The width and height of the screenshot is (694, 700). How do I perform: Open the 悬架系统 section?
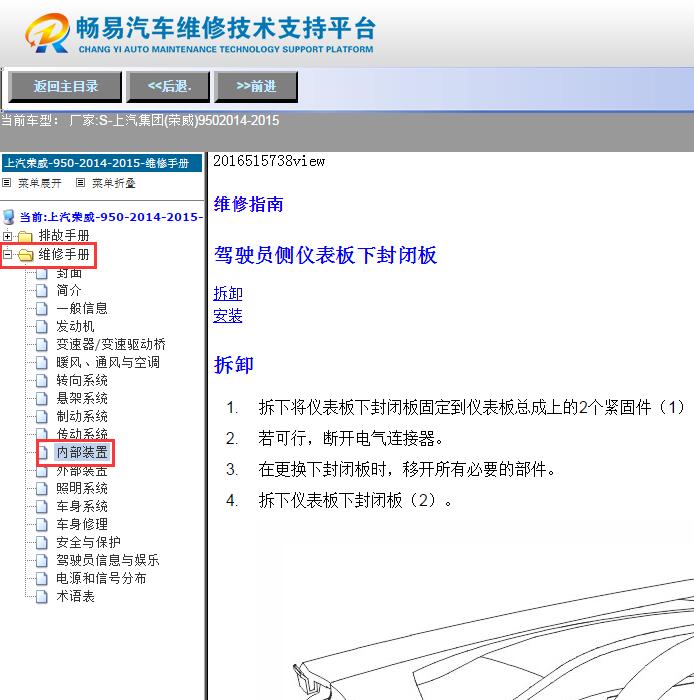click(x=82, y=398)
